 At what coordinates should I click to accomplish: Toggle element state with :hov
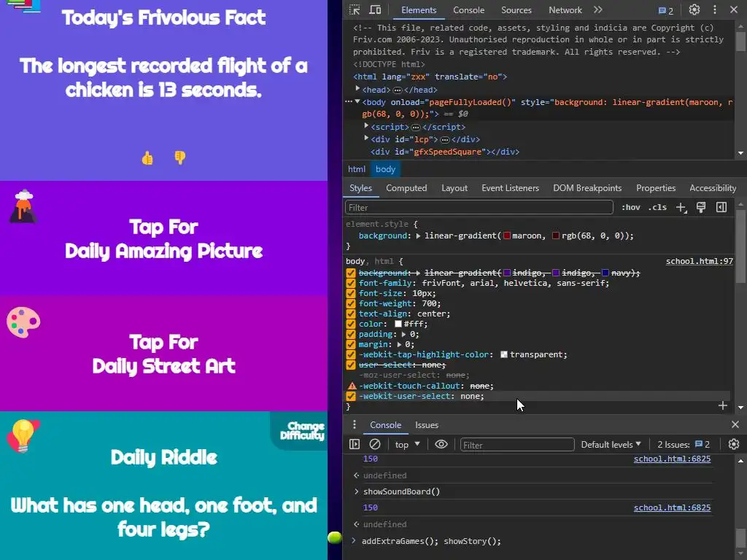[631, 207]
